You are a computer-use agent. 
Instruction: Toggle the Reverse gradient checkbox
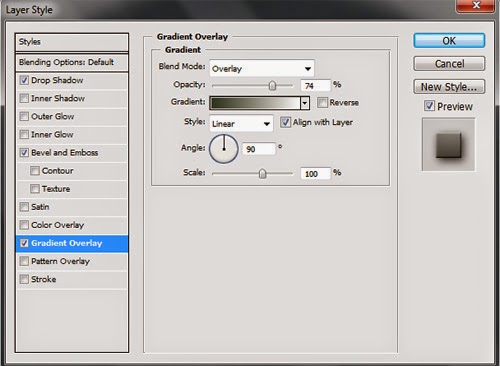pyautogui.click(x=322, y=102)
